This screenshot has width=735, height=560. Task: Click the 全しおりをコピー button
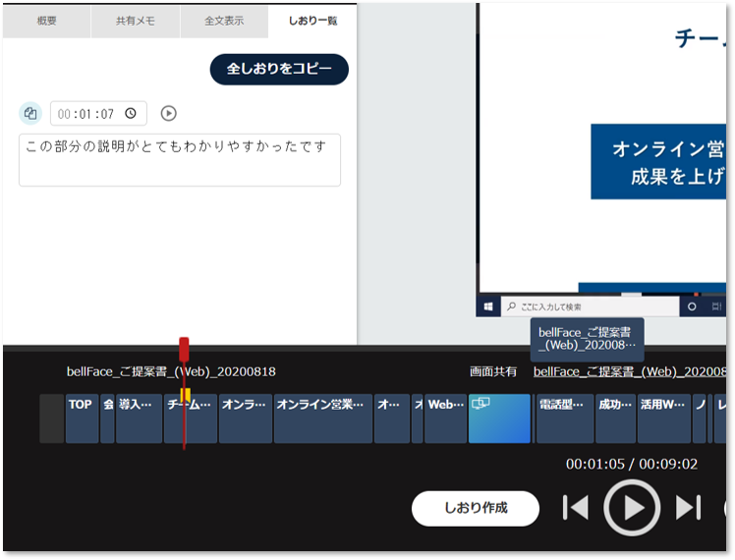[279, 69]
